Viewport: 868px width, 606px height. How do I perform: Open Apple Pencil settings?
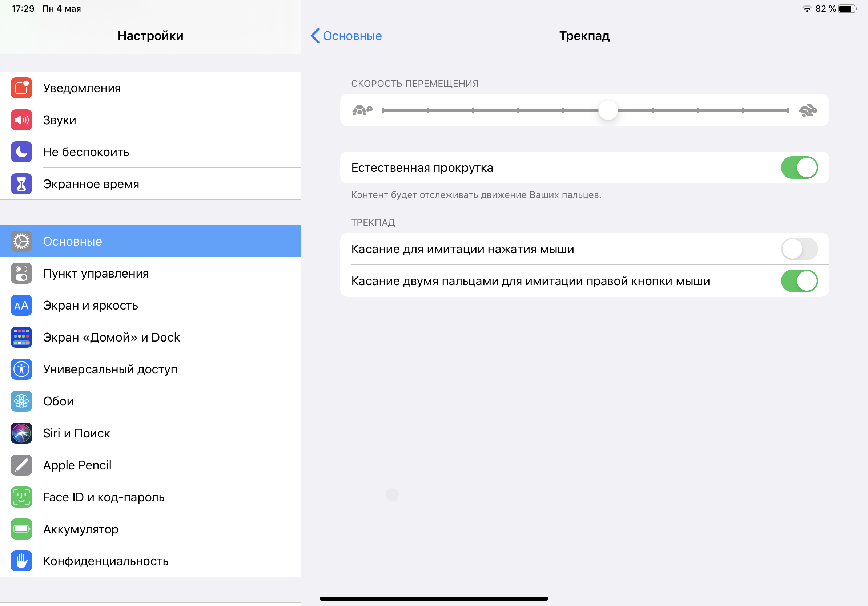[77, 465]
